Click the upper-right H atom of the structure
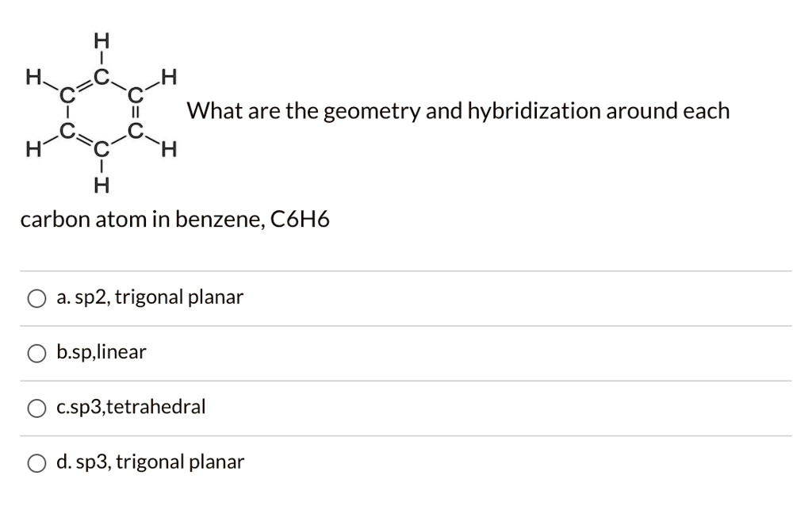Screen dimensions: 812x506 click(x=168, y=77)
